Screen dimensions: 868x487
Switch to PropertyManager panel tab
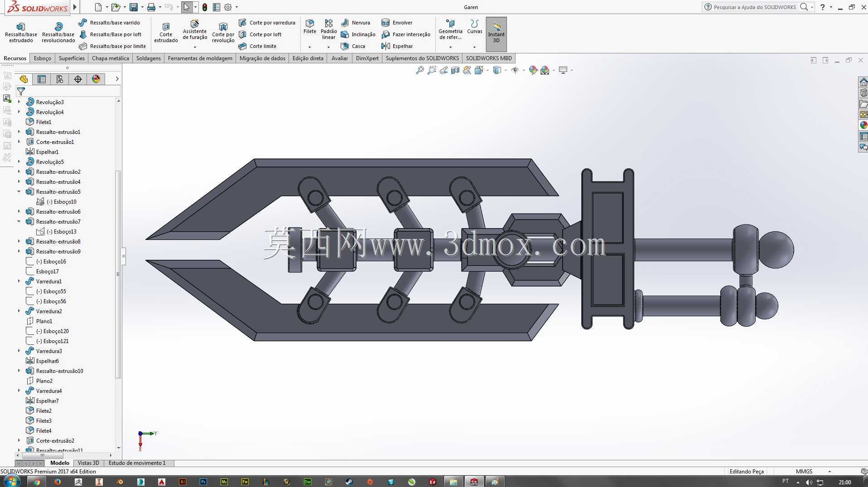(42, 79)
